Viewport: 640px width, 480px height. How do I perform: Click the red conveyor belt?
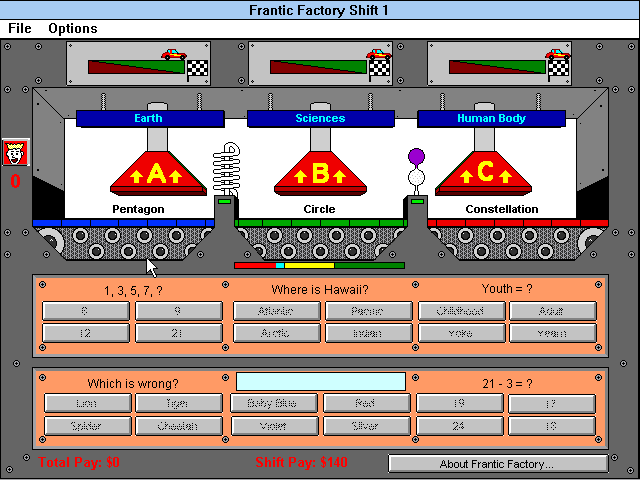click(x=518, y=223)
